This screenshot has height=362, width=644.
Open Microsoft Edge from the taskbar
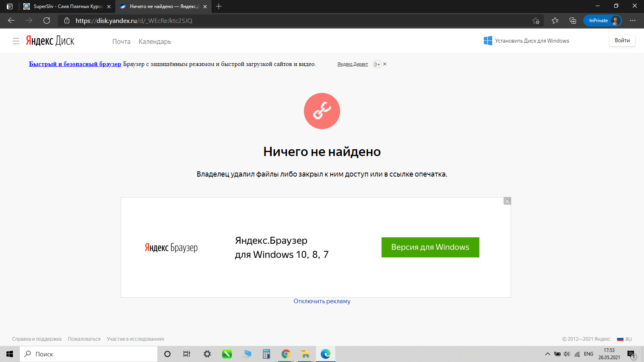tap(326, 354)
